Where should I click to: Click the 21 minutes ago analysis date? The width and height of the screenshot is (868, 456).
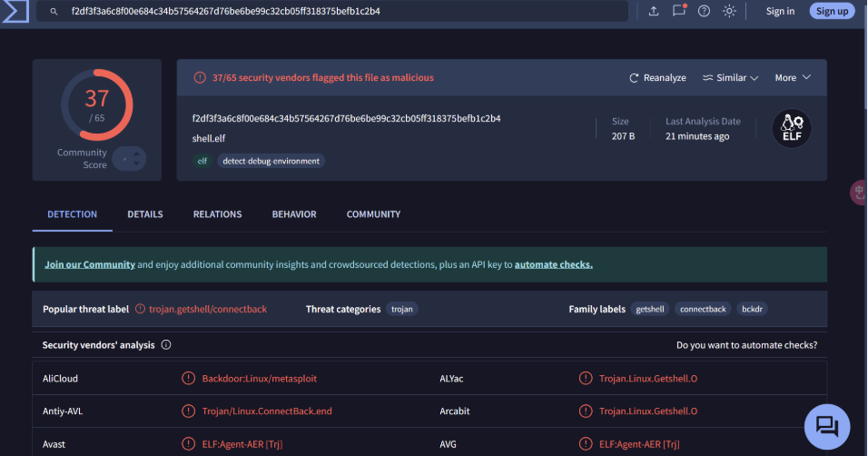697,136
